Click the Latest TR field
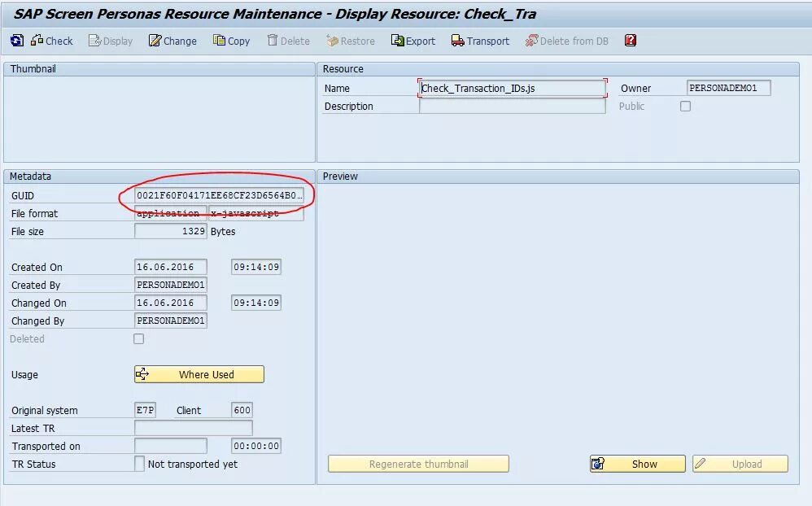Viewport: 812px width, 506px height. point(193,428)
